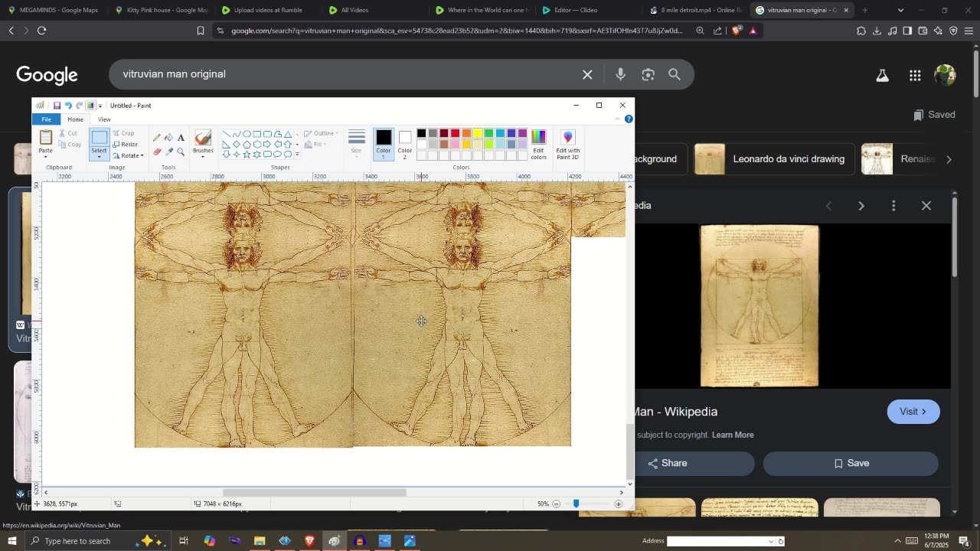This screenshot has height=551, width=980.
Task: Set Color 1 as active color
Action: pyautogui.click(x=384, y=142)
